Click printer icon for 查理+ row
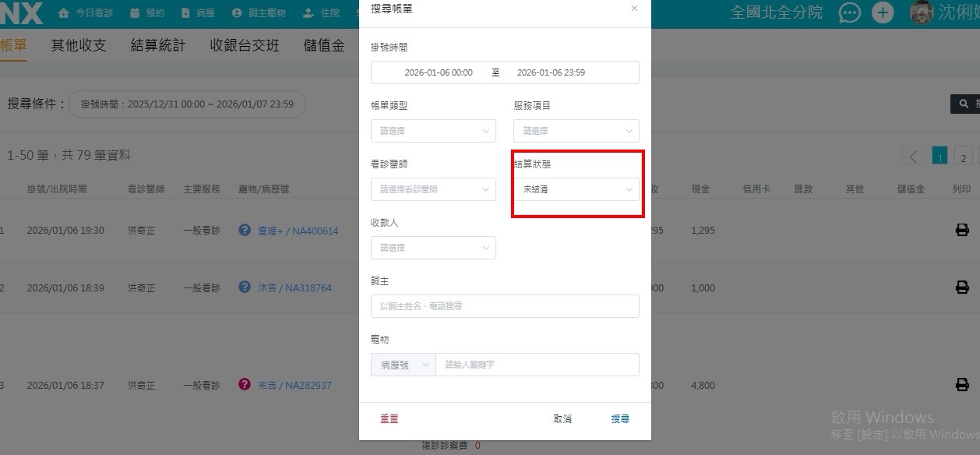The height and width of the screenshot is (455, 980). [x=962, y=230]
